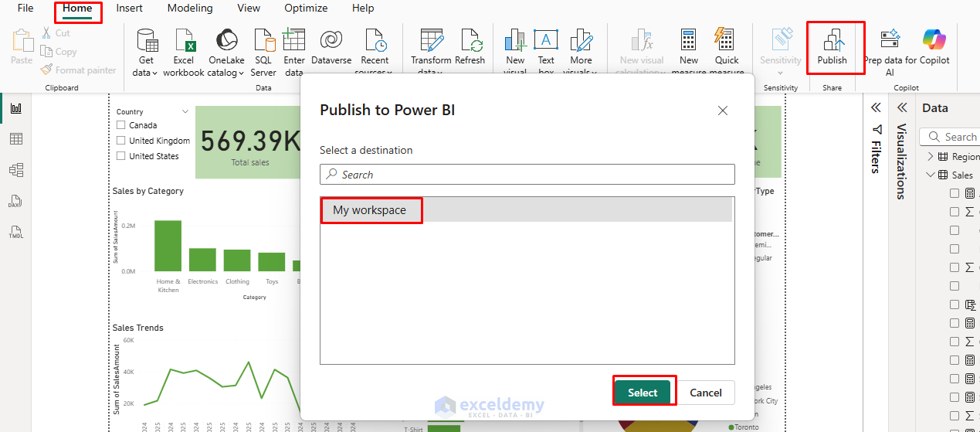Click the Toys bar in Sales by Category

272,262
